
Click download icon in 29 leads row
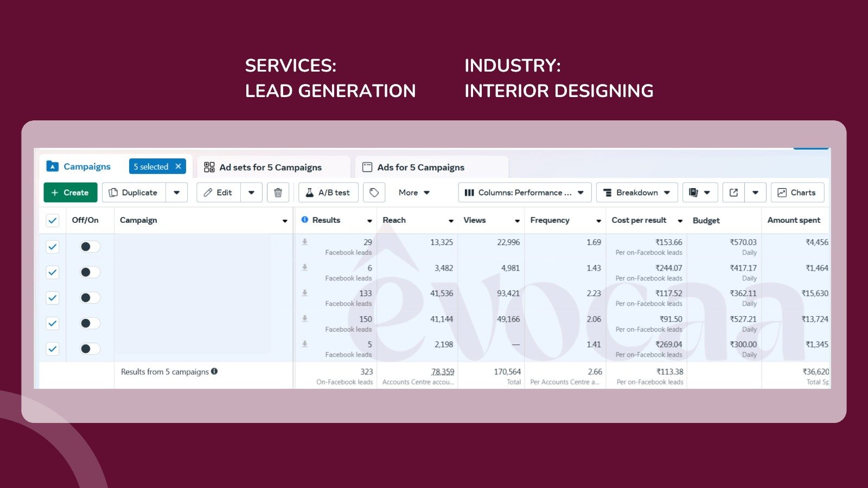pyautogui.click(x=305, y=242)
